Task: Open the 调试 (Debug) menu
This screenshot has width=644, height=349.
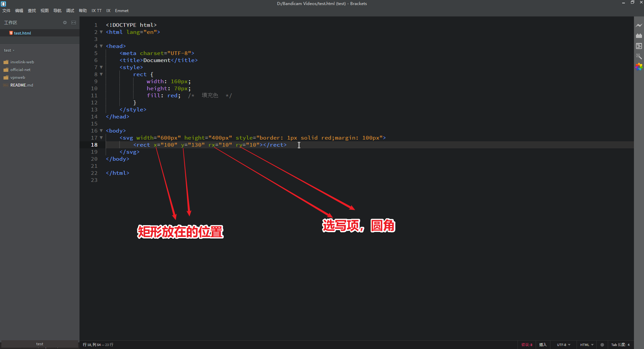Action: pyautogui.click(x=70, y=11)
